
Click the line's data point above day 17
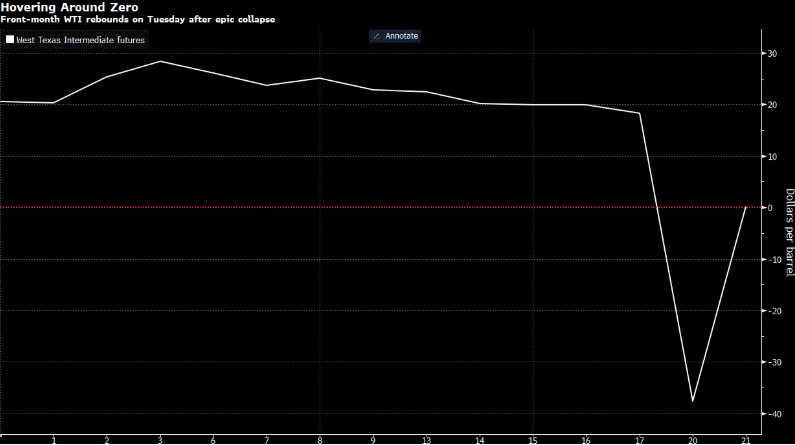(639, 113)
